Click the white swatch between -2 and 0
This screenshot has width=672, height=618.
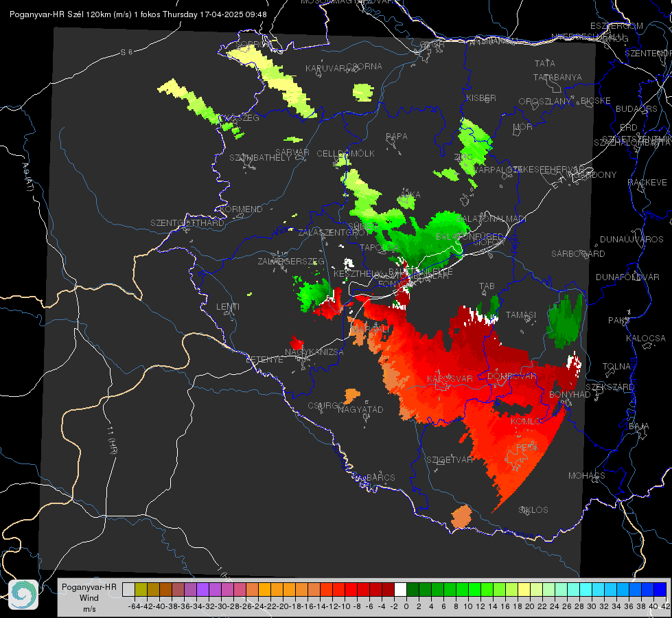[x=400, y=590]
